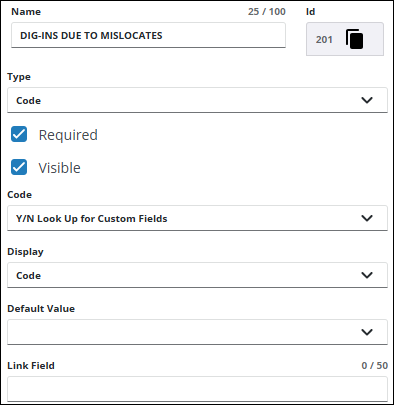Image resolution: width=394 pixels, height=405 pixels.
Task: Click the Link Field label
Action: point(31,365)
